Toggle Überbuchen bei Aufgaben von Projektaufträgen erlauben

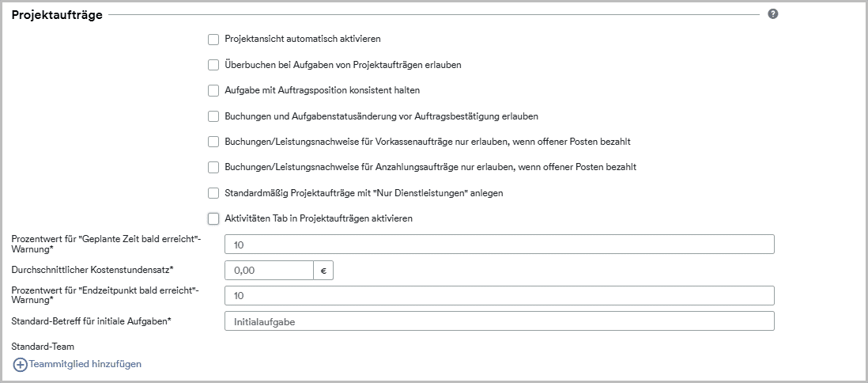(x=213, y=65)
